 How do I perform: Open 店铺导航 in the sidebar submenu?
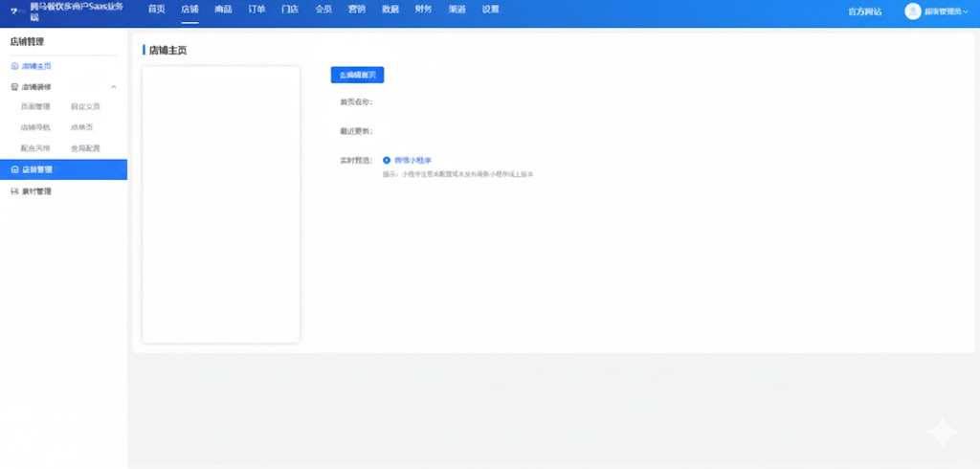pos(35,127)
